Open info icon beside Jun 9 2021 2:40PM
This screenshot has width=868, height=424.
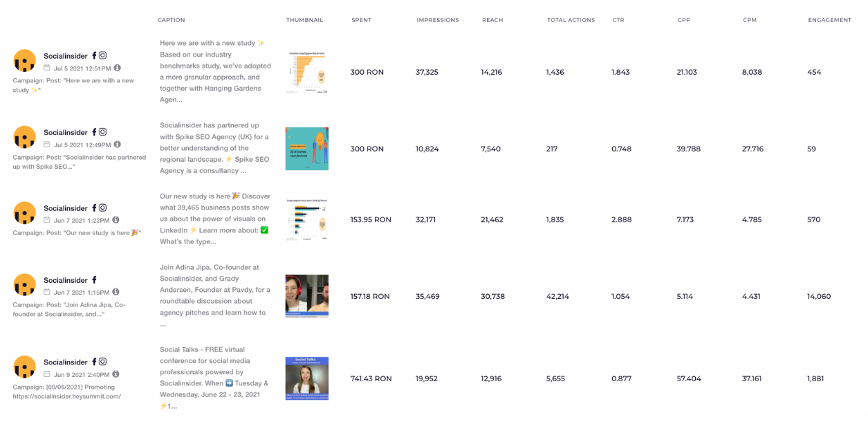(x=116, y=374)
